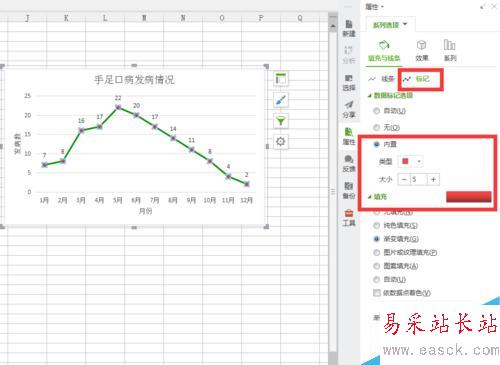Select the 内置 marker option
500x365 pixels.
tap(385, 144)
